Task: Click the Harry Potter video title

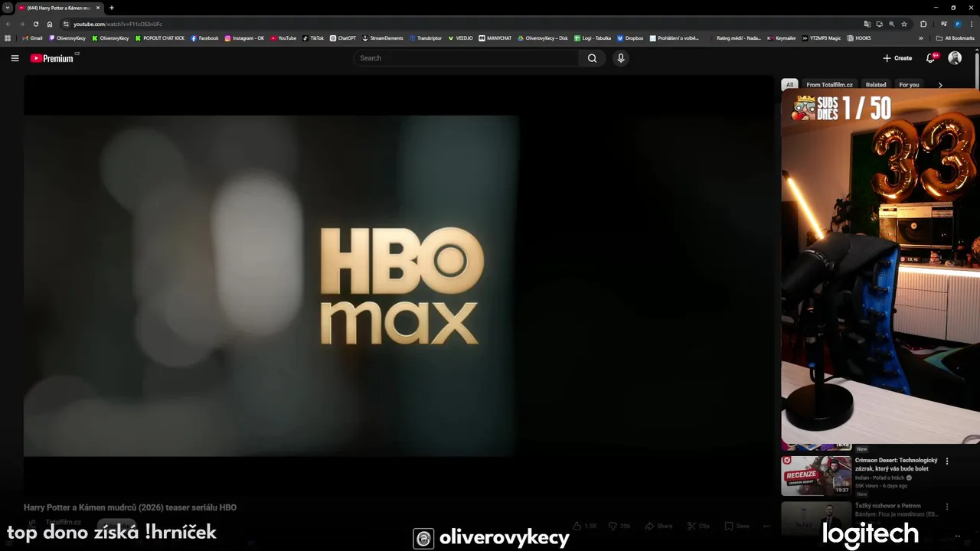Action: 130,507
